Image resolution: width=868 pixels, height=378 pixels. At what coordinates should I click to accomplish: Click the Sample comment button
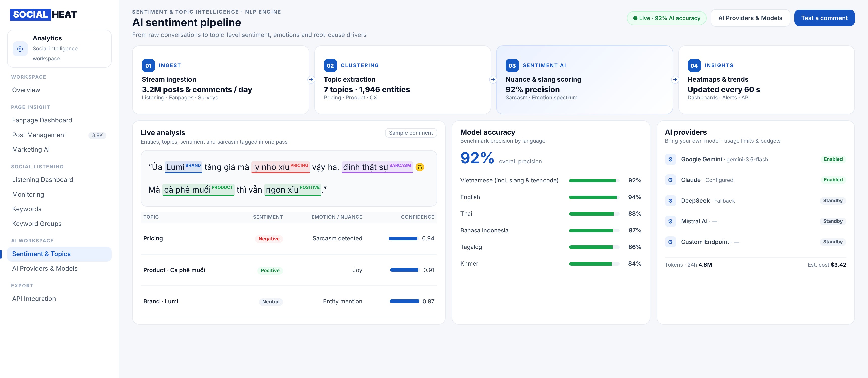(x=411, y=133)
